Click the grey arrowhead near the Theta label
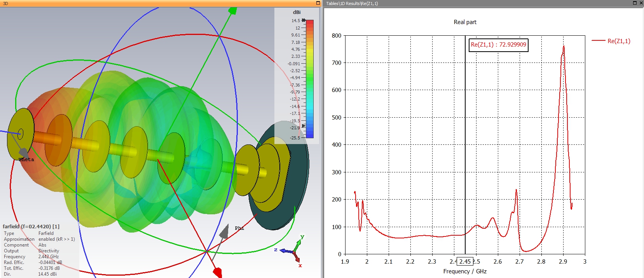The width and height of the screenshot is (644, 278). pyautogui.click(x=24, y=153)
